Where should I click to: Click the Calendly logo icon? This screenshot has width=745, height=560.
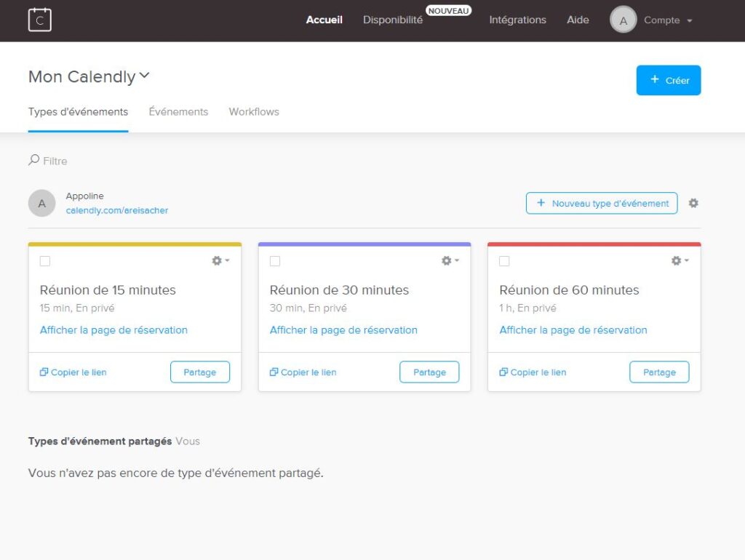tap(40, 20)
